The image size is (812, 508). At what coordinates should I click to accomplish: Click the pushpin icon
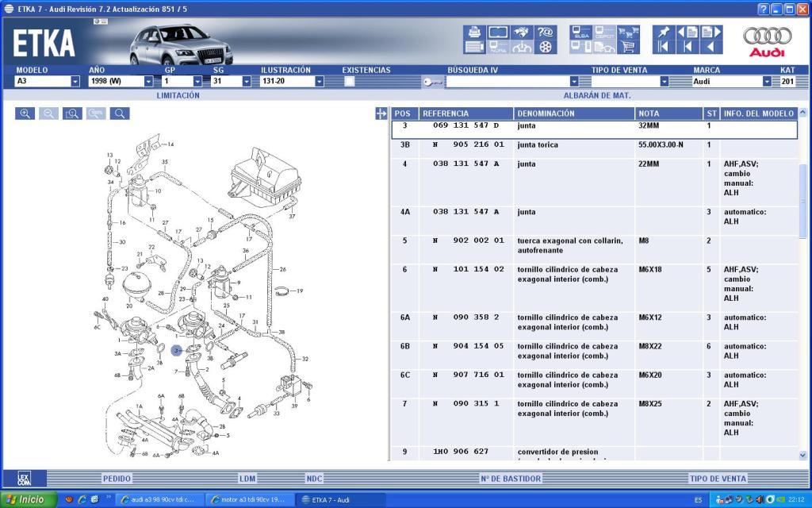coord(664,32)
